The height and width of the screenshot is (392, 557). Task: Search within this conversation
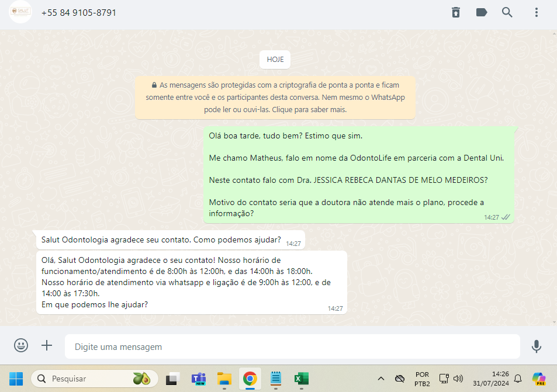click(x=507, y=12)
